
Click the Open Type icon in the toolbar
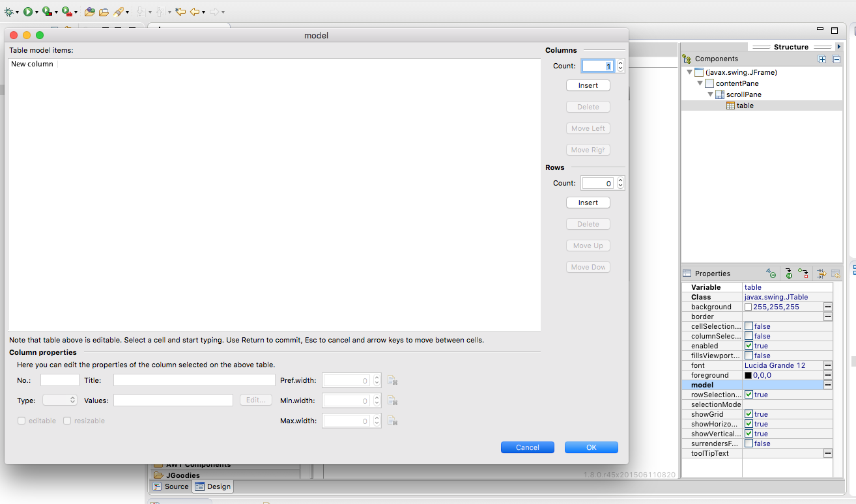[90, 12]
